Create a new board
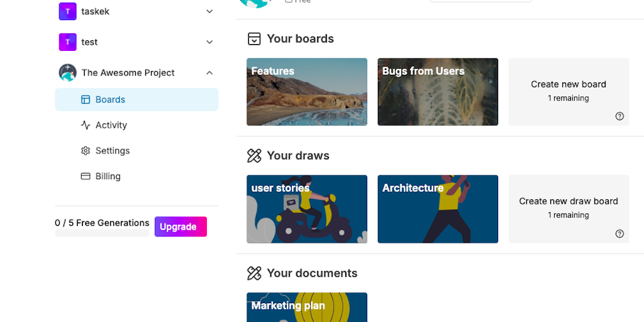Screen dimensions: 644x322 (x=568, y=91)
